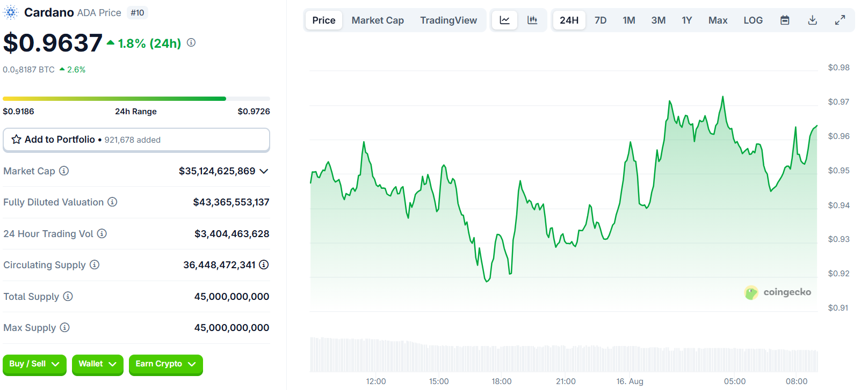Click the 12:00 time axis label
This screenshot has width=868, height=390.
376,381
